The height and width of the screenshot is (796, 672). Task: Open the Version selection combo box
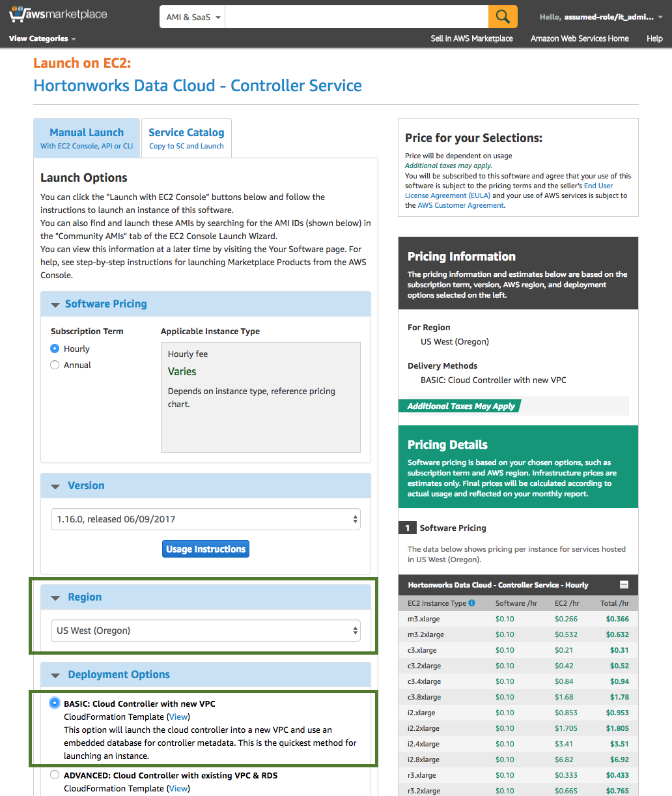coord(206,519)
